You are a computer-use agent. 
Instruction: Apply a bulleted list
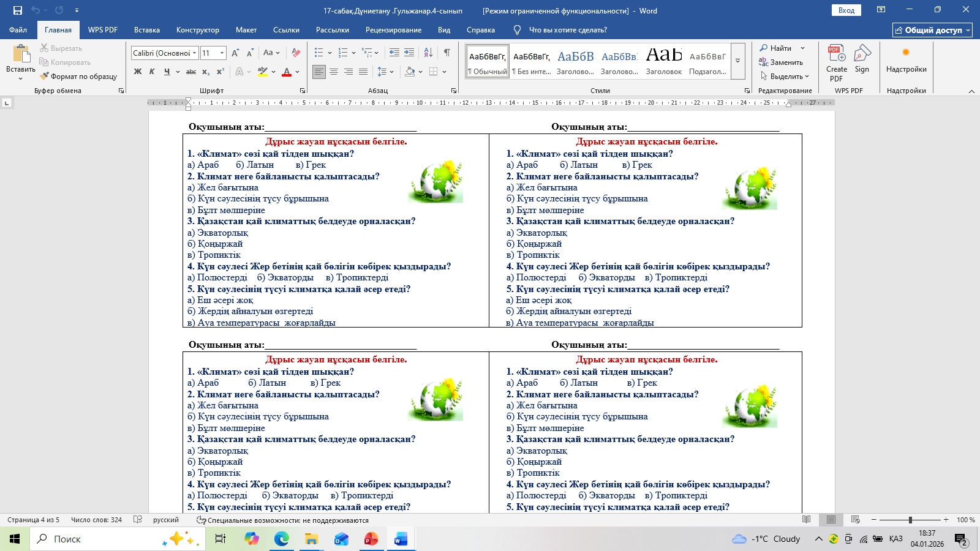(x=318, y=53)
